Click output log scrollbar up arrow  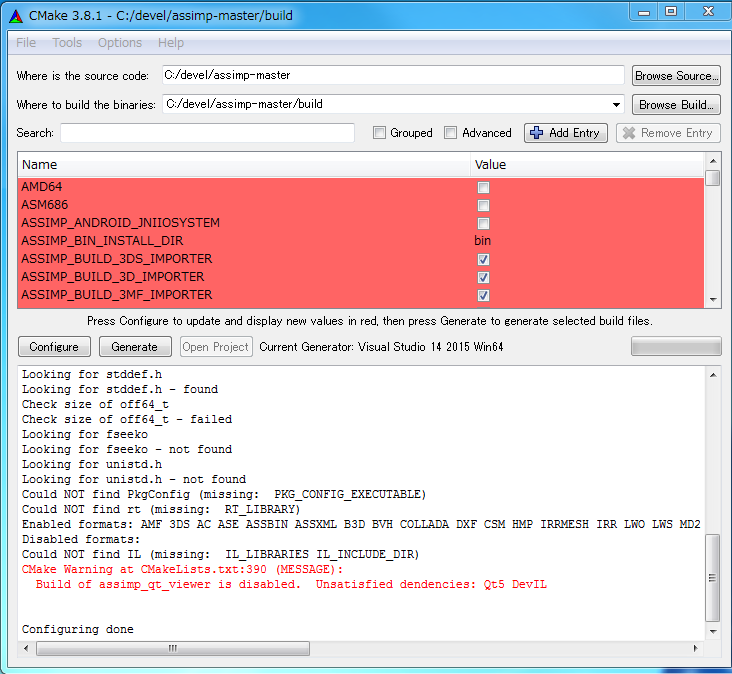[x=713, y=375]
